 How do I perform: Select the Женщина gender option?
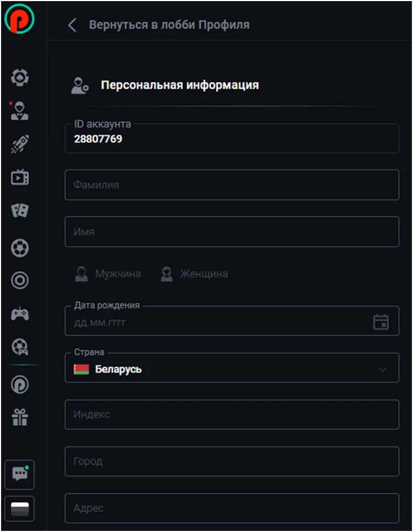point(194,274)
